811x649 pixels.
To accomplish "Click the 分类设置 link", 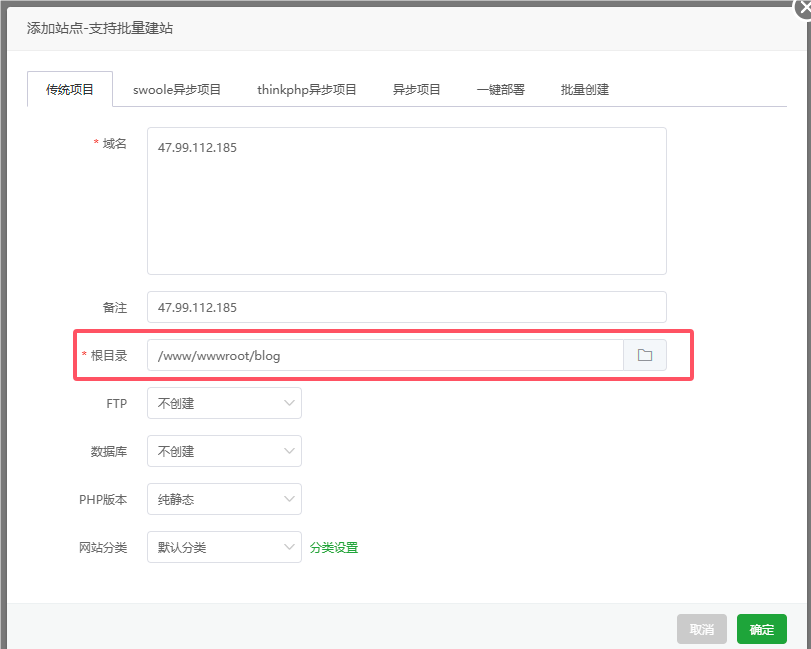I will click(x=334, y=547).
